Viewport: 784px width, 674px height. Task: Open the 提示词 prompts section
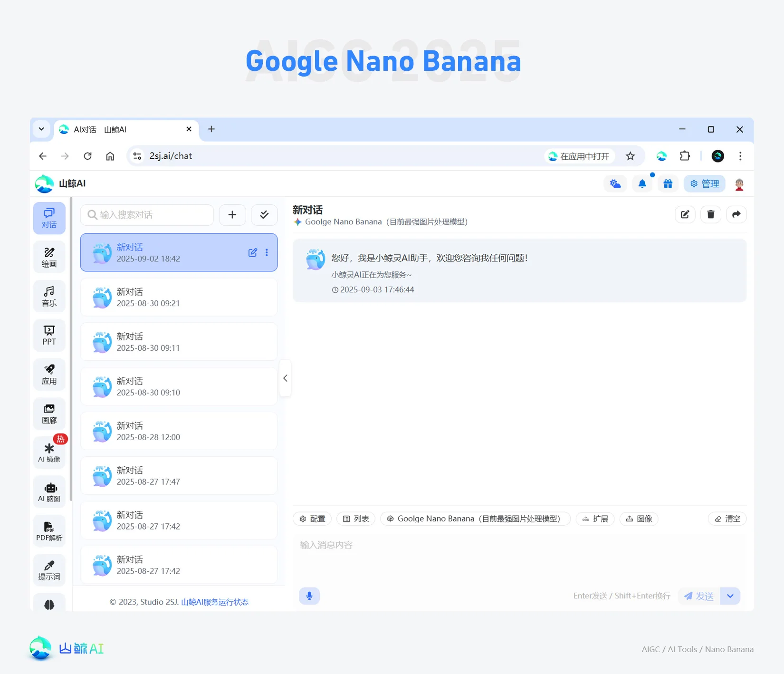tap(49, 570)
